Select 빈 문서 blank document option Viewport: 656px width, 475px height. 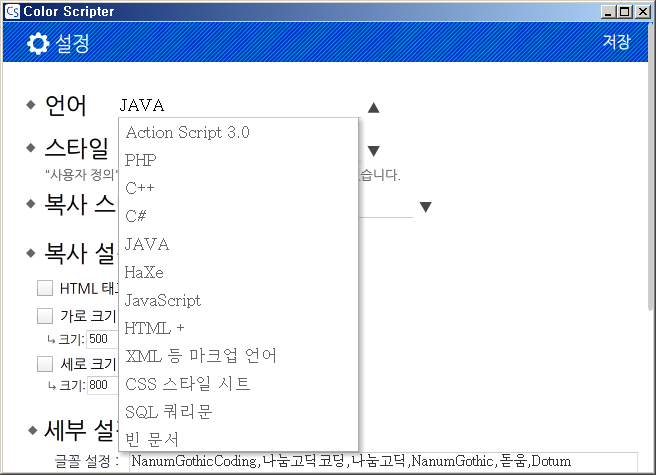[152, 439]
